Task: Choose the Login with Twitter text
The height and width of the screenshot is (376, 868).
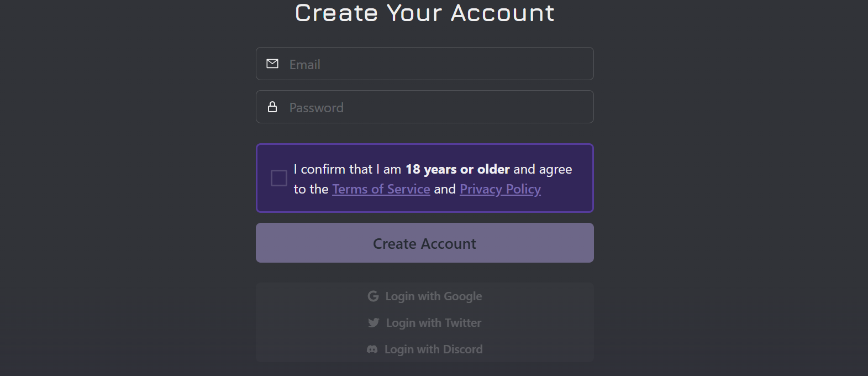Action: (x=434, y=323)
